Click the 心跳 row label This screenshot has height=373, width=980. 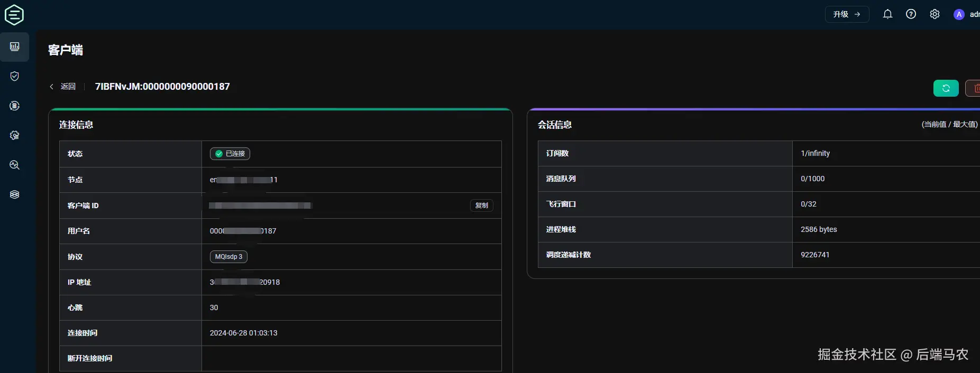[75, 307]
